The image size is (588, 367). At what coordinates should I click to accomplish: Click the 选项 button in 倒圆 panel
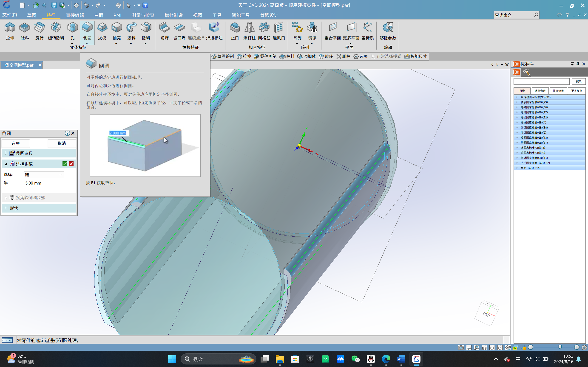[x=16, y=143]
